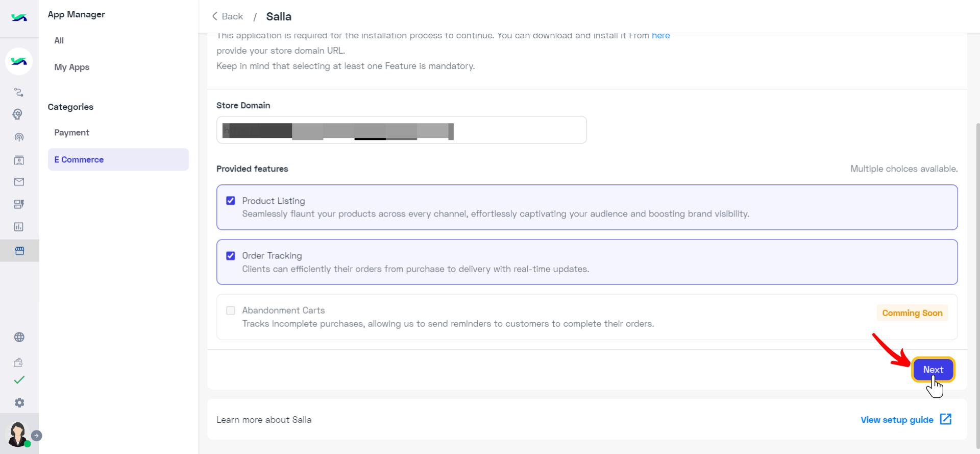
Task: Select the Payment category
Action: coord(72,132)
